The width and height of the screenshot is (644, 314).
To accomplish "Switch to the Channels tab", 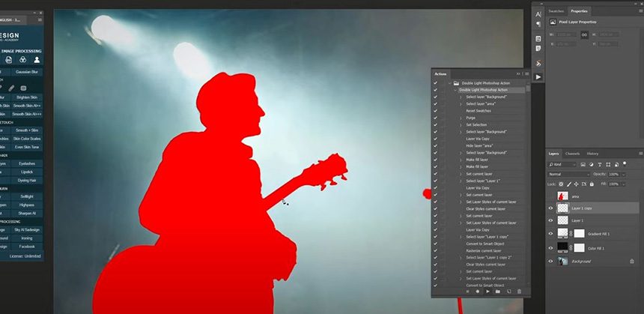I will (573, 154).
